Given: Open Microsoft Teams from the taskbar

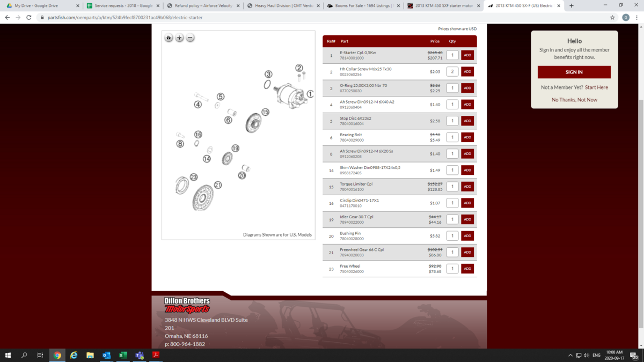Looking at the screenshot, I should 140,355.
